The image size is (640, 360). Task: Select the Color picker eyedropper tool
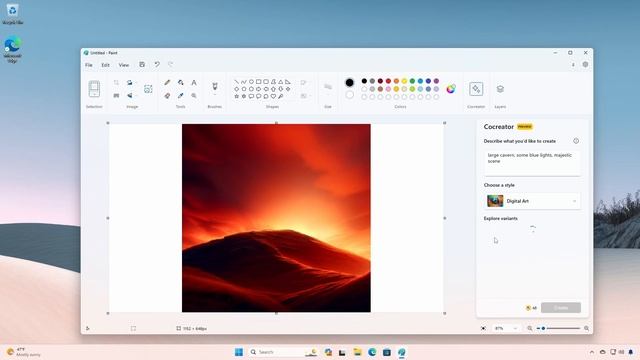click(x=180, y=96)
